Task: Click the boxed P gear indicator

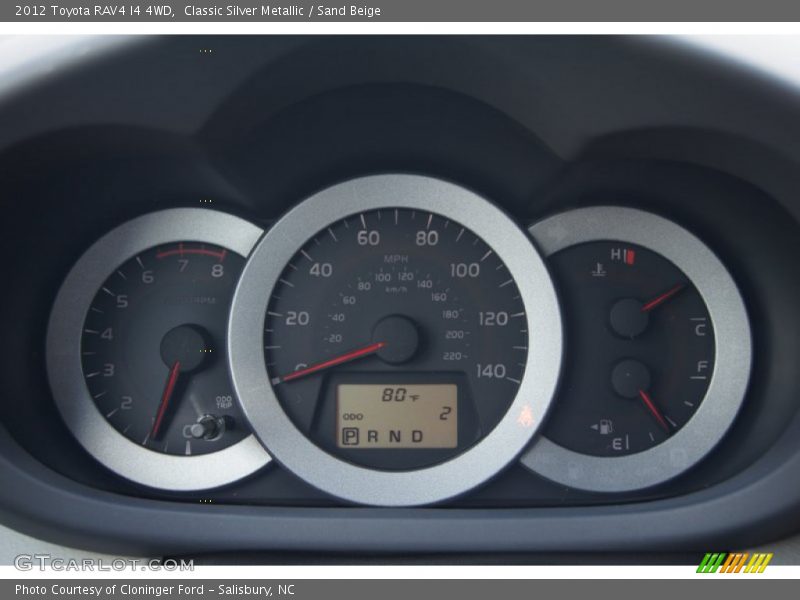Action: (350, 436)
